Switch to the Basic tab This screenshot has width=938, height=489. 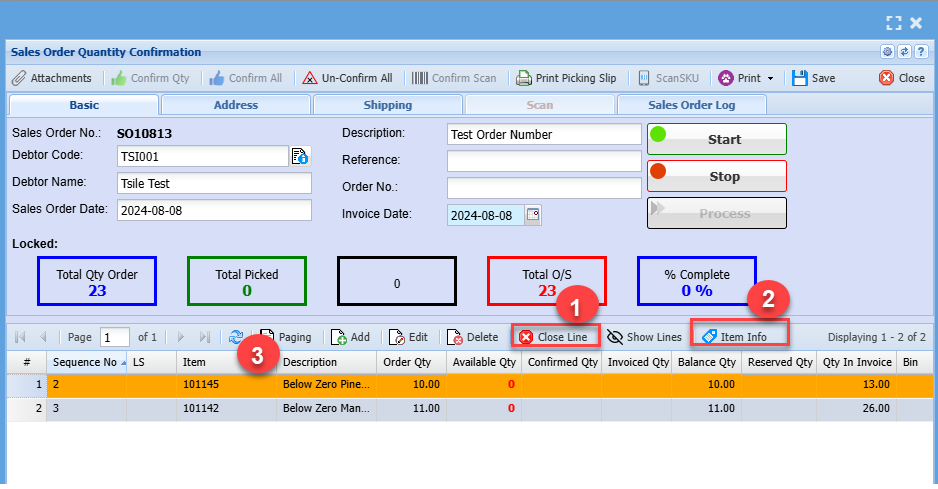pyautogui.click(x=84, y=105)
